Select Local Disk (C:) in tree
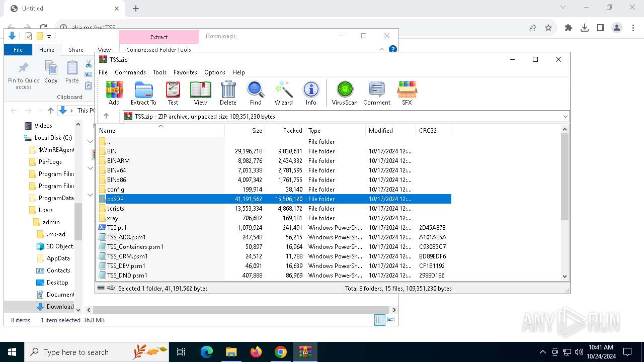644x362 pixels. pyautogui.click(x=53, y=137)
